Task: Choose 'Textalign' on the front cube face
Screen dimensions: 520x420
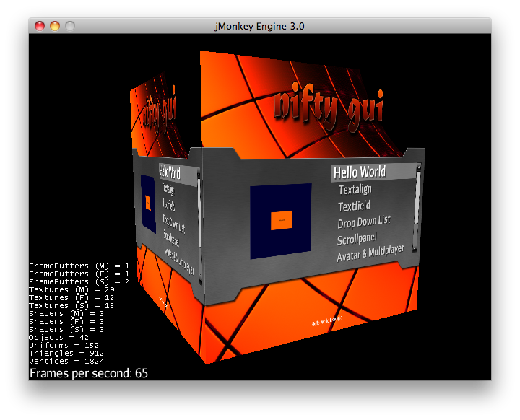Action: pos(355,190)
